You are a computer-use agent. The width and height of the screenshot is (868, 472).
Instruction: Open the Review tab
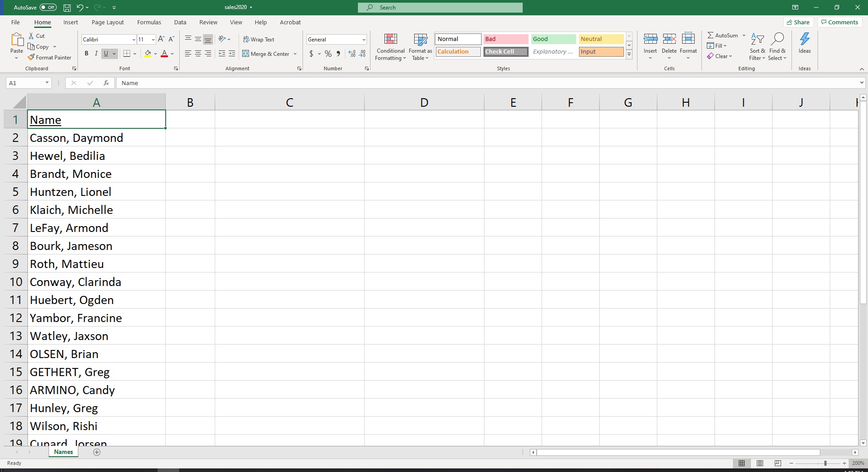pyautogui.click(x=208, y=22)
